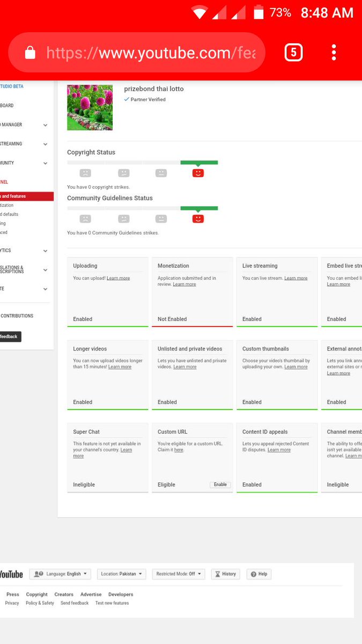Click the channel name prizebond thai lotto

(154, 89)
